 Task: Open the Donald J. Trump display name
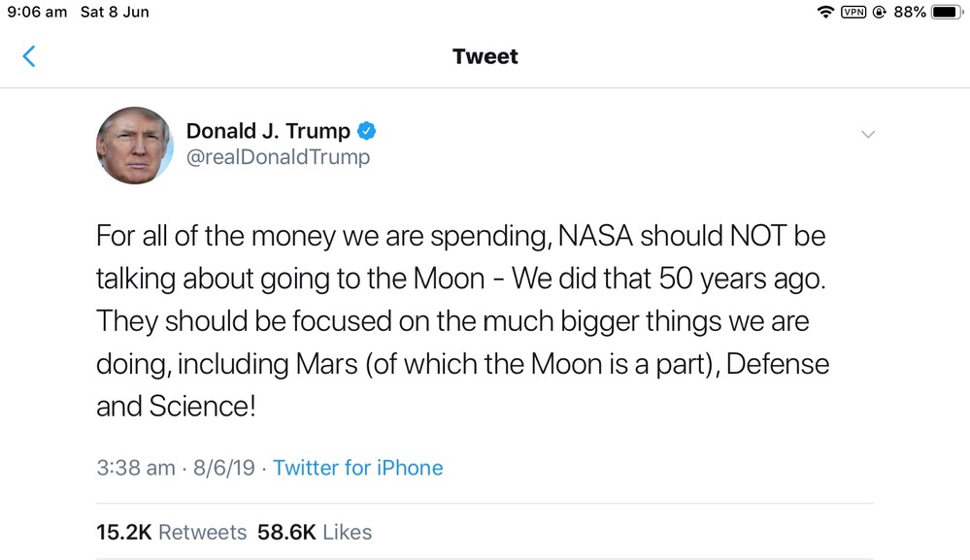(x=268, y=131)
